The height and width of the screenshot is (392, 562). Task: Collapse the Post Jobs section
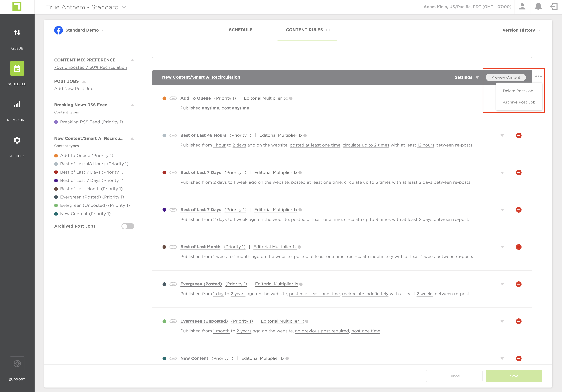point(84,82)
